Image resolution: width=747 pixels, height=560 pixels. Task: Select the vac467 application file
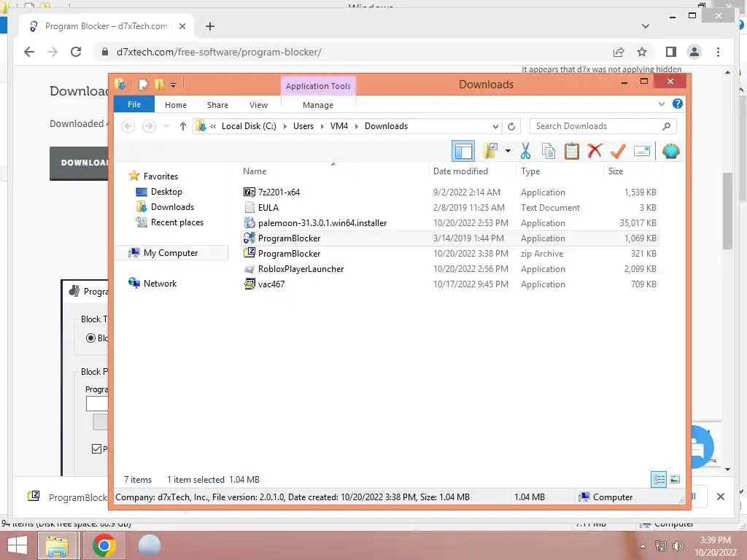[x=449, y=284]
